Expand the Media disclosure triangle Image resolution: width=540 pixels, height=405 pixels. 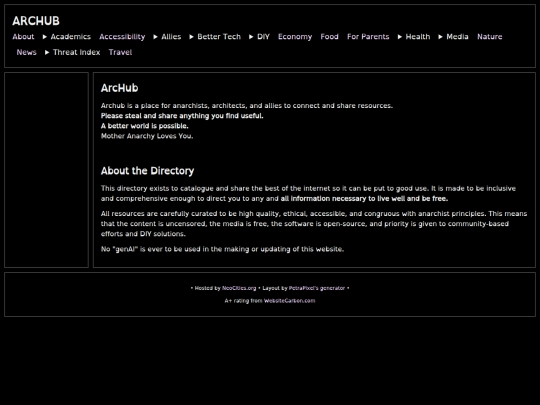(x=440, y=37)
